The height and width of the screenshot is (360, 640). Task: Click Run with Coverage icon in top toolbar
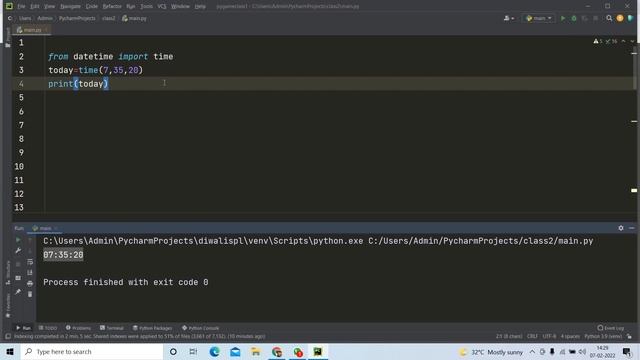point(584,18)
